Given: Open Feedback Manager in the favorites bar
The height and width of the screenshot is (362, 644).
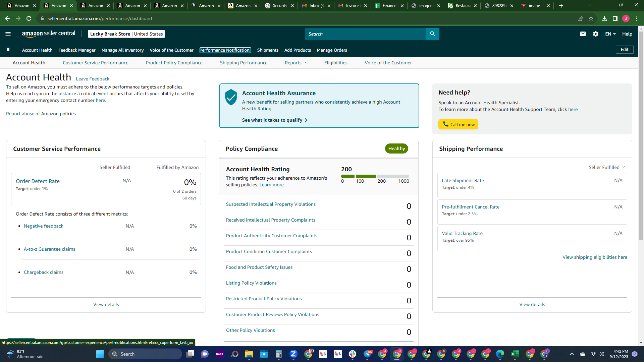Looking at the screenshot, I should pos(77,50).
